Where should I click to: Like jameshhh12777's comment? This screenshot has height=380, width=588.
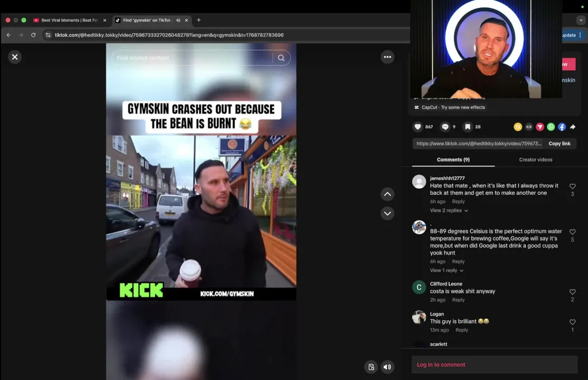572,186
